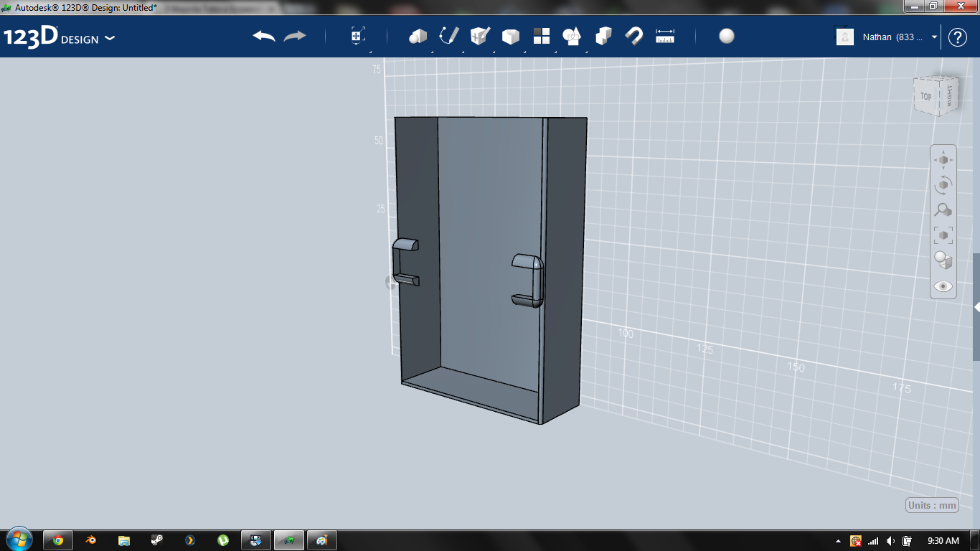Open the Pattern tools menu

tap(542, 37)
